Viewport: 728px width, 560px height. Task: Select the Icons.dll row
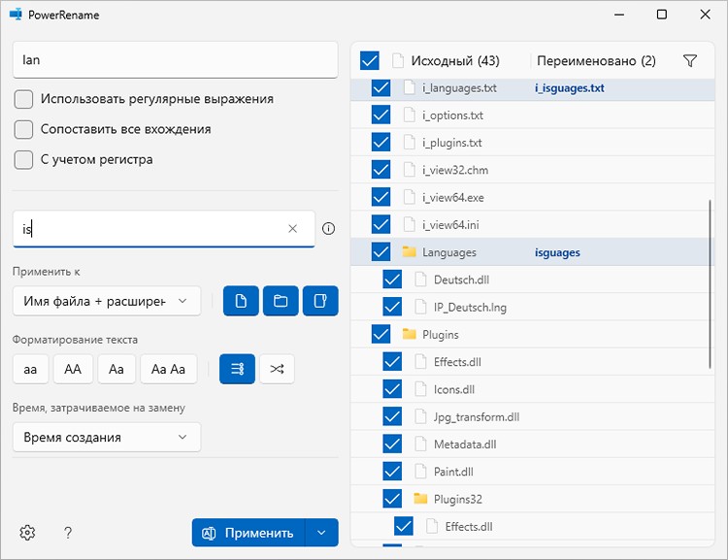tap(532, 389)
